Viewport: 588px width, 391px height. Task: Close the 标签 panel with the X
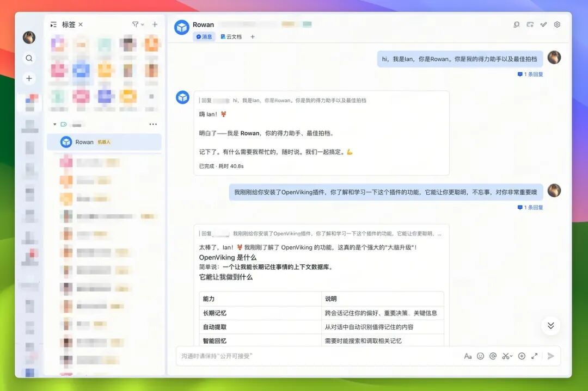pos(81,24)
